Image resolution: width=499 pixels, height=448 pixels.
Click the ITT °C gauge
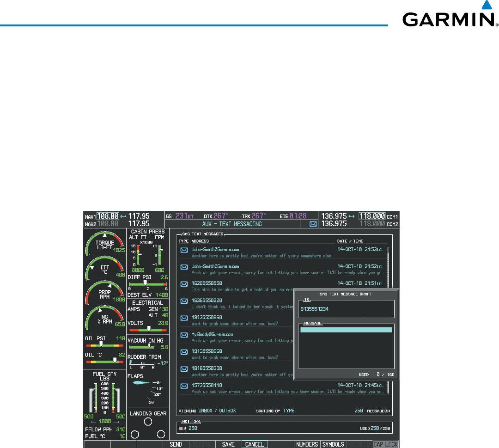(105, 268)
